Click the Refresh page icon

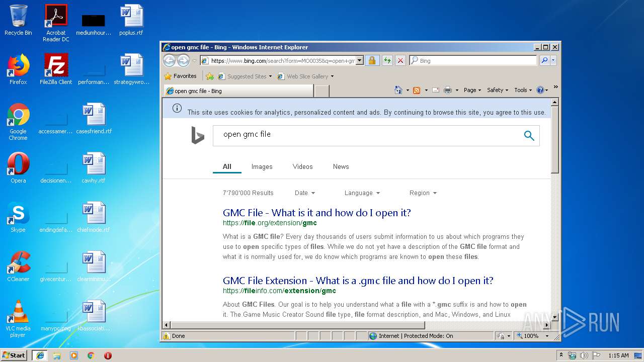coord(387,60)
